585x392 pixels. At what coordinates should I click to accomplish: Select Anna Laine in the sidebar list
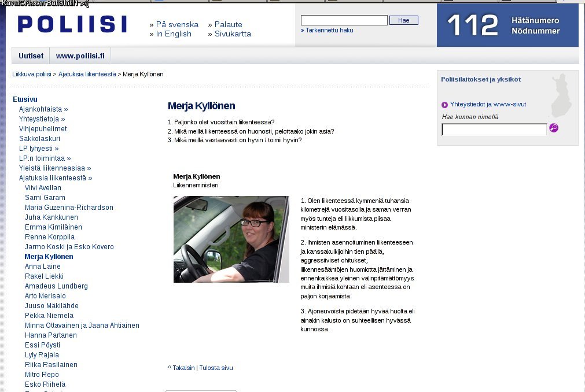[x=43, y=267]
